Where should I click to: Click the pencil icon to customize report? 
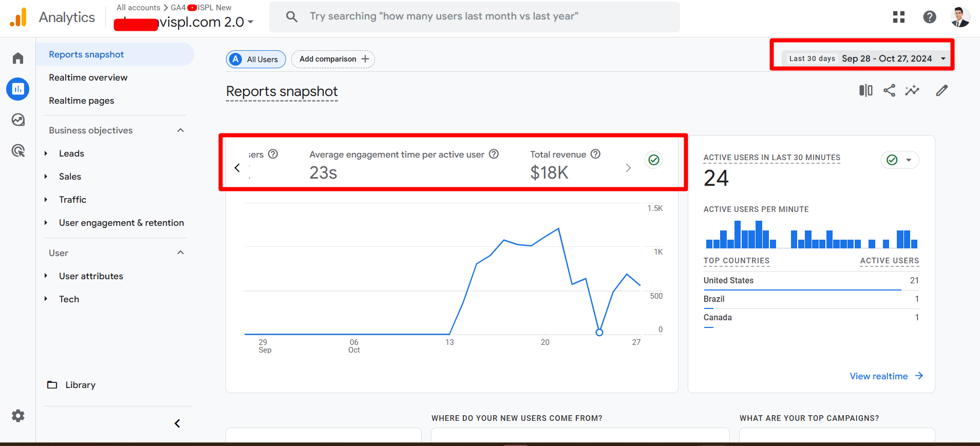point(941,91)
